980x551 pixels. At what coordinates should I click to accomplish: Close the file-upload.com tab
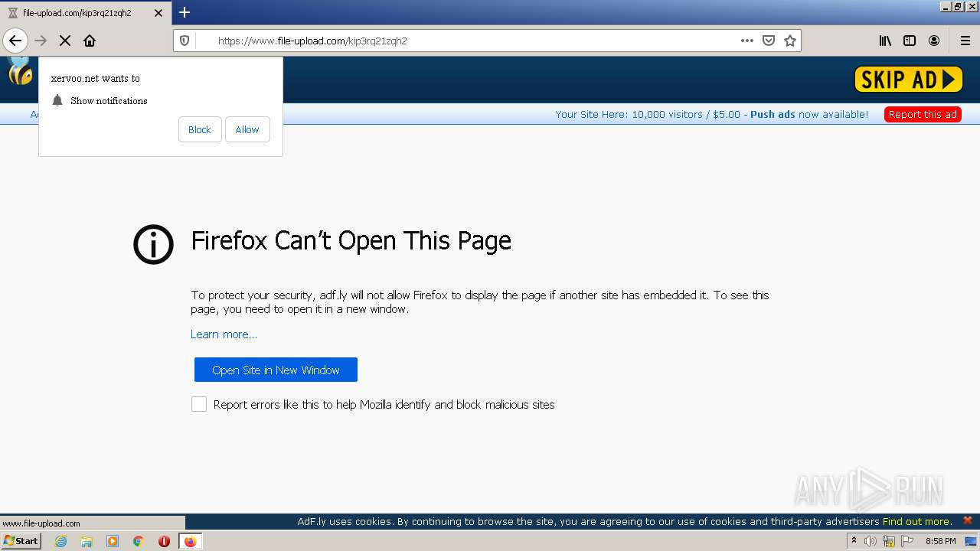click(x=158, y=13)
